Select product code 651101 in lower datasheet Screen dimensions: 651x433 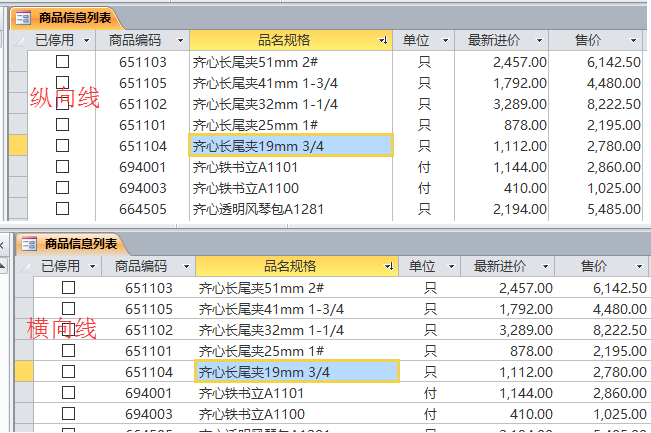[x=149, y=351]
